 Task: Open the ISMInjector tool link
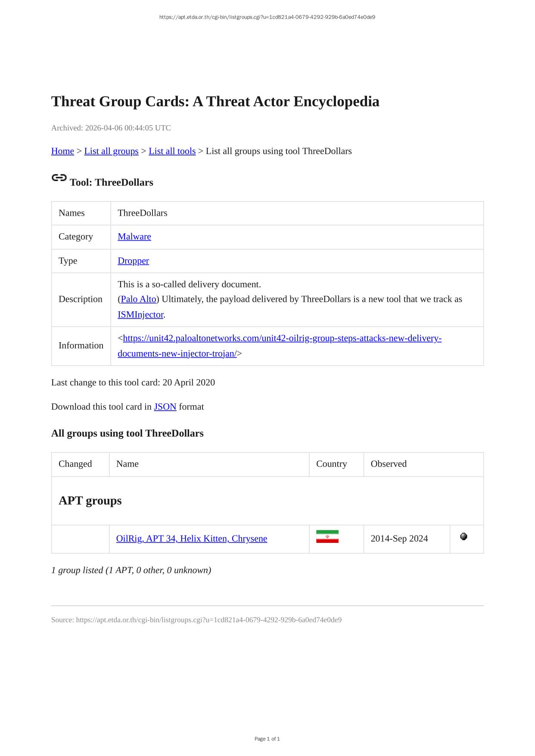click(140, 314)
